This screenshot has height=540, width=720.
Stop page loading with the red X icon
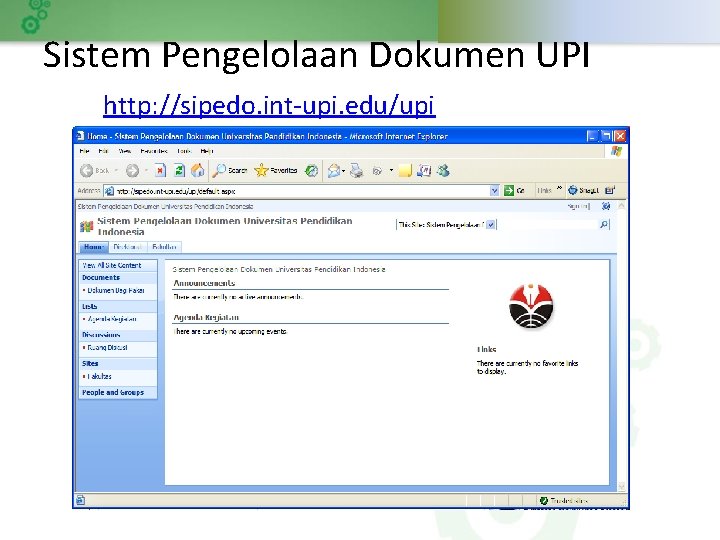pos(160,171)
